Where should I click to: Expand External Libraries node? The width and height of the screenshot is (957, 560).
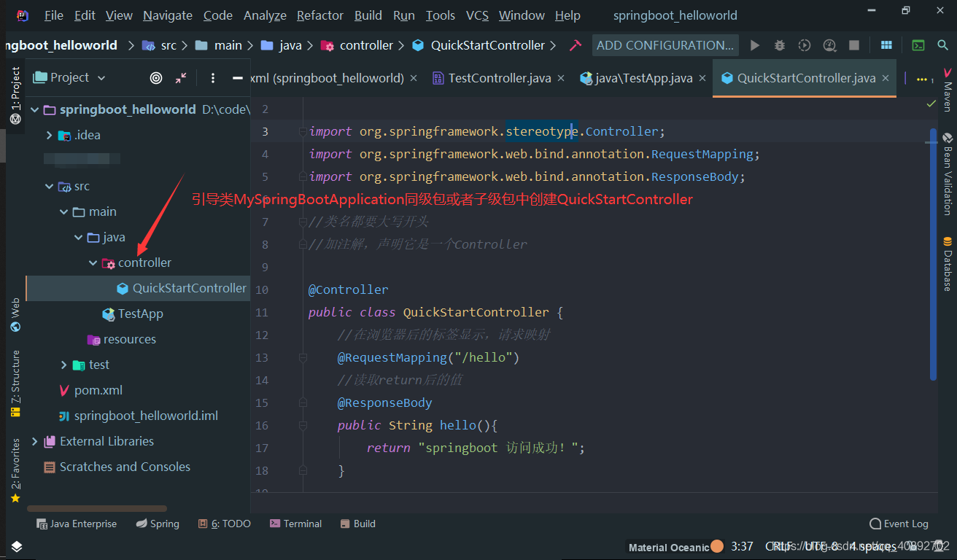click(35, 442)
